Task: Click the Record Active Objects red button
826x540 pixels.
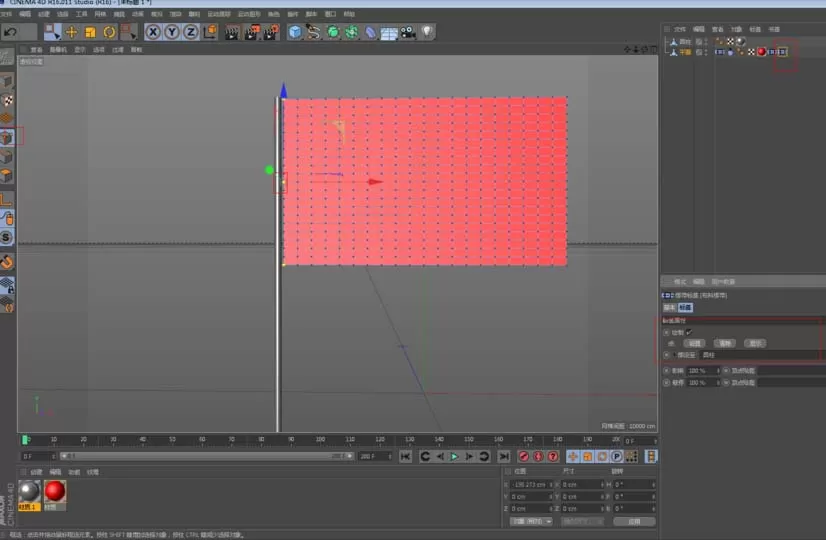Action: (524, 457)
